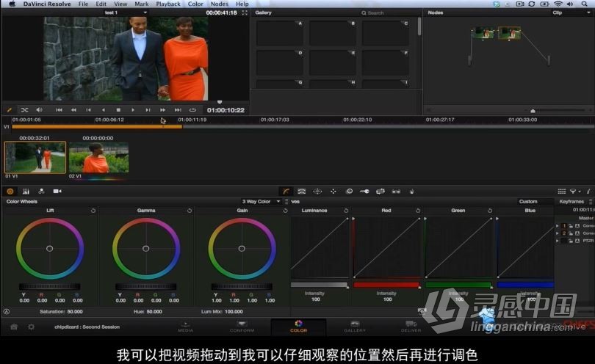This screenshot has height=364, width=595.
Task: Open the Color menu
Action: coord(195,4)
